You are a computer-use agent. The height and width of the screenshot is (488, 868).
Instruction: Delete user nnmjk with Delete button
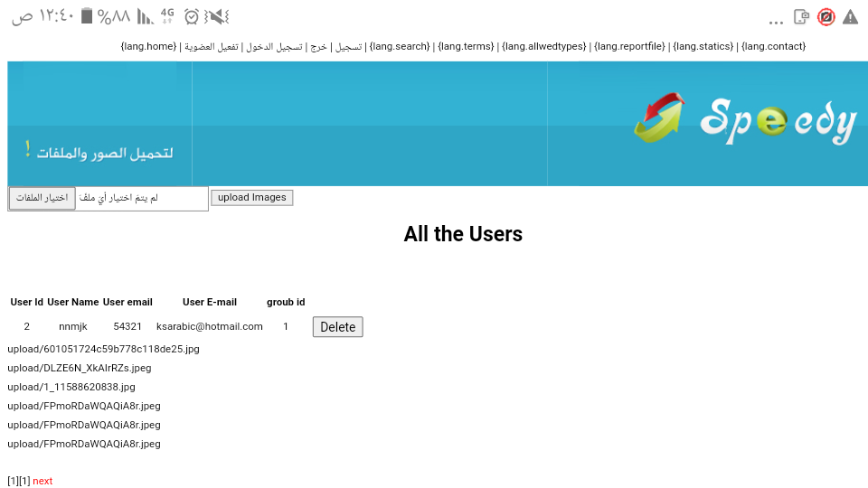tap(337, 327)
